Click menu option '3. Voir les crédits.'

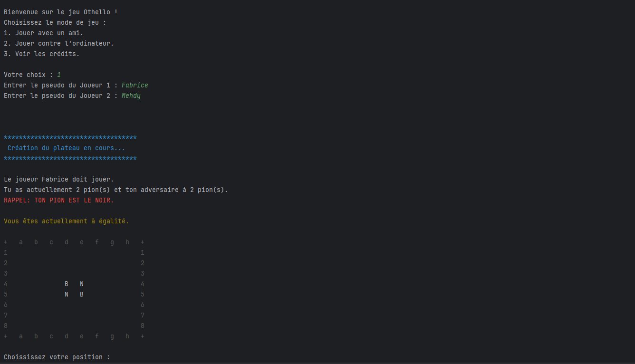[42, 54]
